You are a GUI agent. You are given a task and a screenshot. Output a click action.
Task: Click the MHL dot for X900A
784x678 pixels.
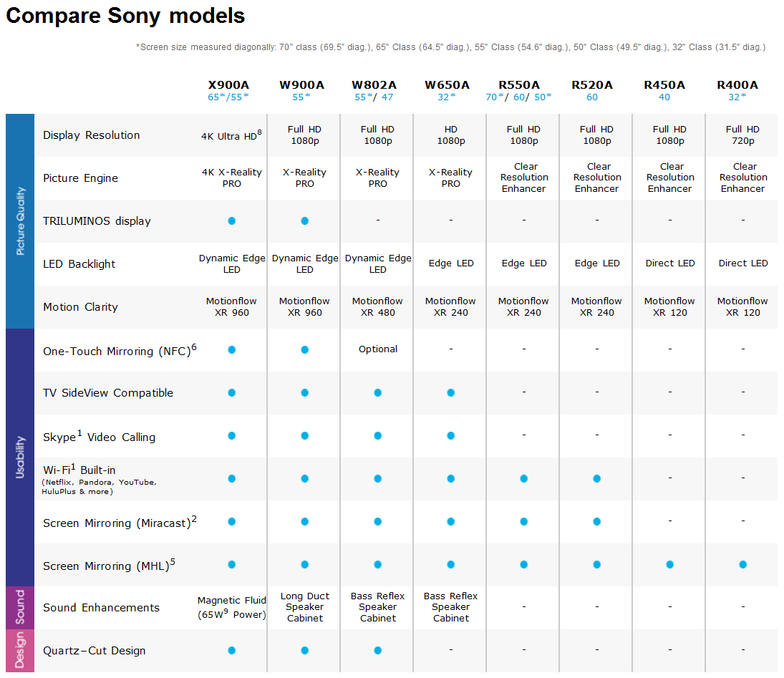231,564
